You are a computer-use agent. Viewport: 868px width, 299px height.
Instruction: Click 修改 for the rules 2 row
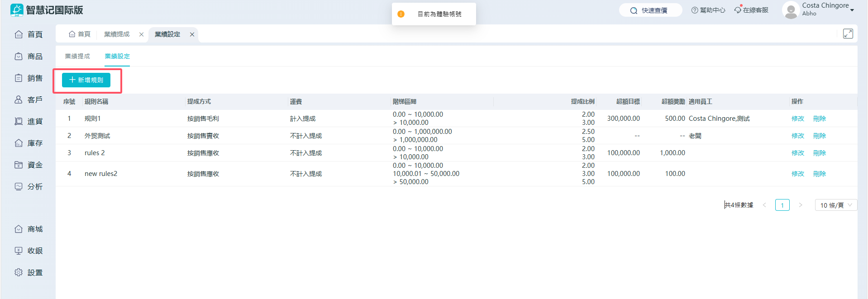[797, 153]
